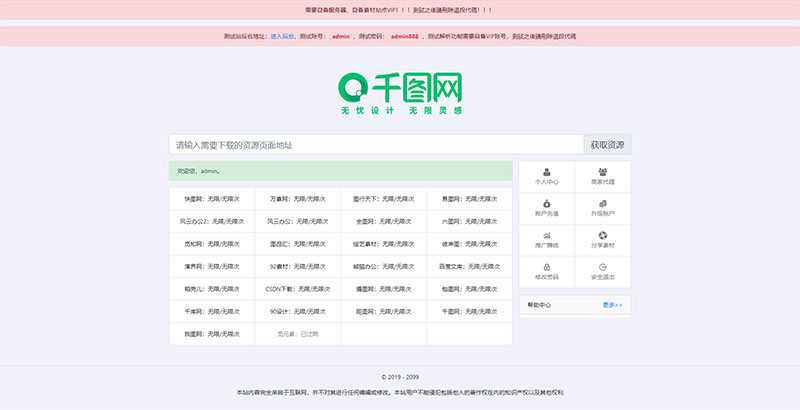Click the 千图网 green logo
The image size is (800, 410).
click(400, 93)
